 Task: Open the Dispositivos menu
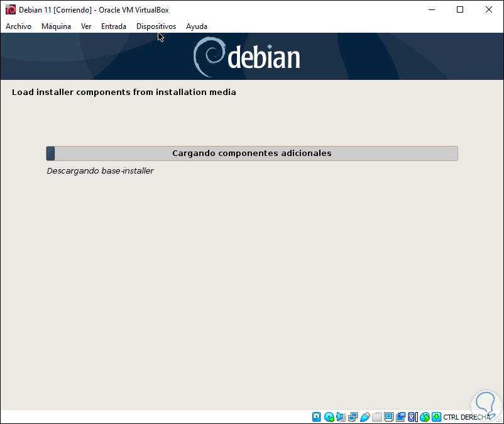156,26
